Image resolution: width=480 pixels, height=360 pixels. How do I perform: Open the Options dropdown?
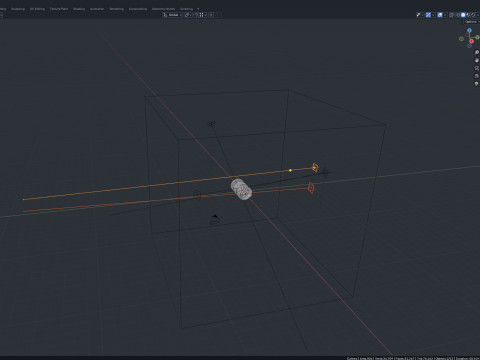[x=472, y=22]
